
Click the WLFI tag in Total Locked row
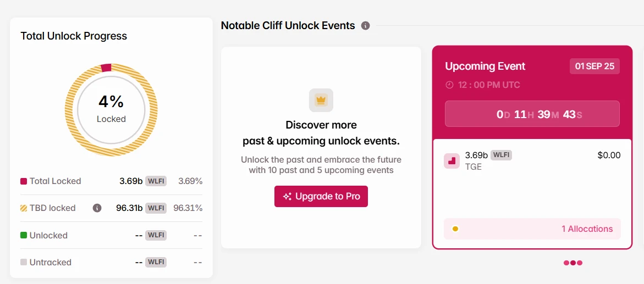(x=156, y=181)
